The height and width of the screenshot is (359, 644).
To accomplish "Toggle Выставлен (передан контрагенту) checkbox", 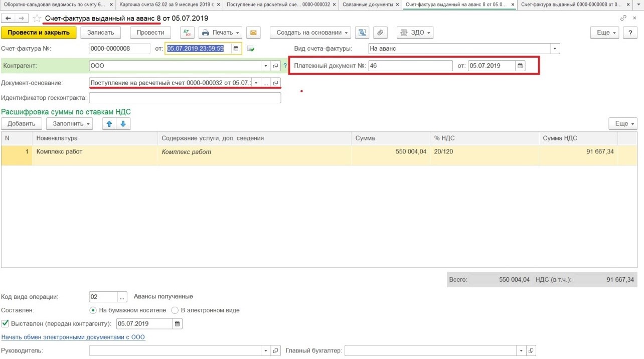I will pyautogui.click(x=5, y=324).
